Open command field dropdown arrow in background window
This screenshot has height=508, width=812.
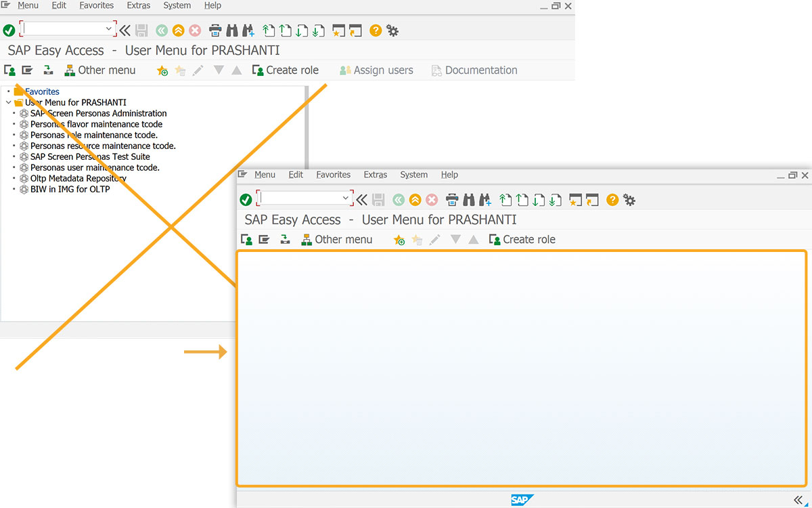point(109,29)
